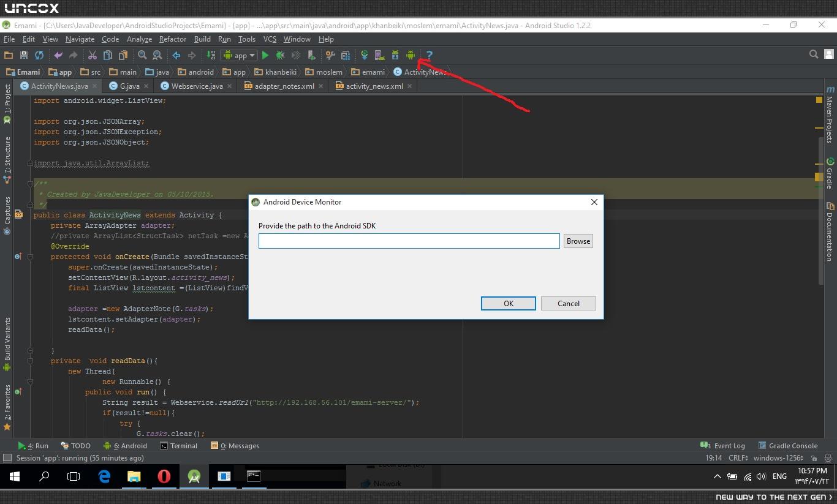Click the Make Project icon

211,55
